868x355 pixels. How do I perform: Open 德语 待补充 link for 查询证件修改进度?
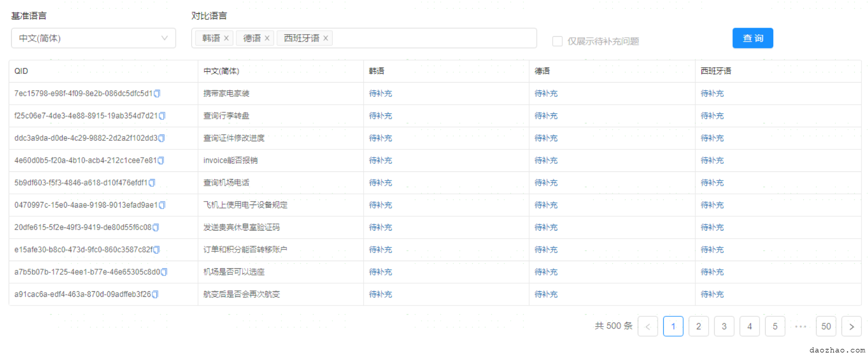546,138
